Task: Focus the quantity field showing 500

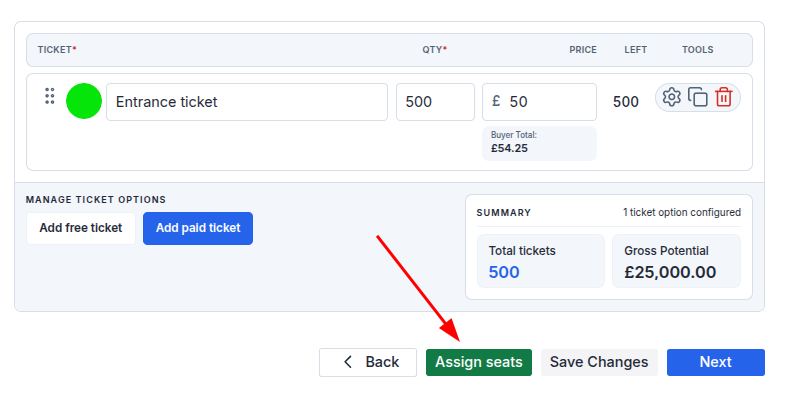Action: (x=435, y=102)
